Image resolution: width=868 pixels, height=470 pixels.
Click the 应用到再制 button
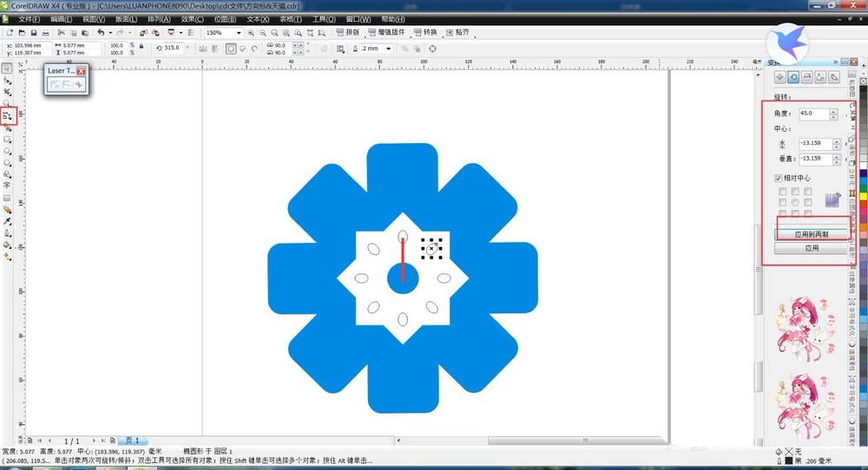(x=811, y=234)
